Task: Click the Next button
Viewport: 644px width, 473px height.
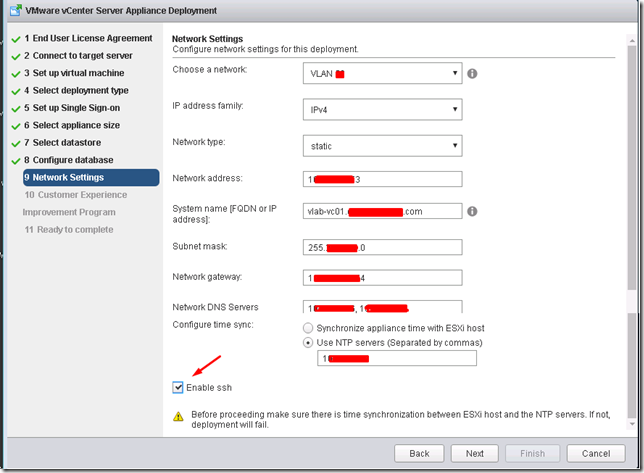Action: tap(474, 453)
